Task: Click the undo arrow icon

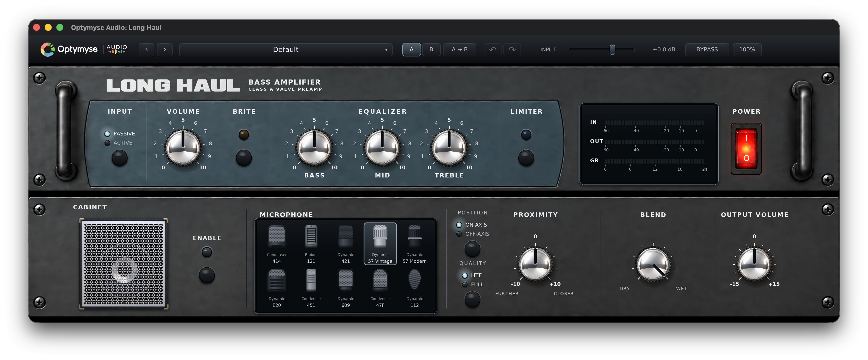Action: point(492,49)
